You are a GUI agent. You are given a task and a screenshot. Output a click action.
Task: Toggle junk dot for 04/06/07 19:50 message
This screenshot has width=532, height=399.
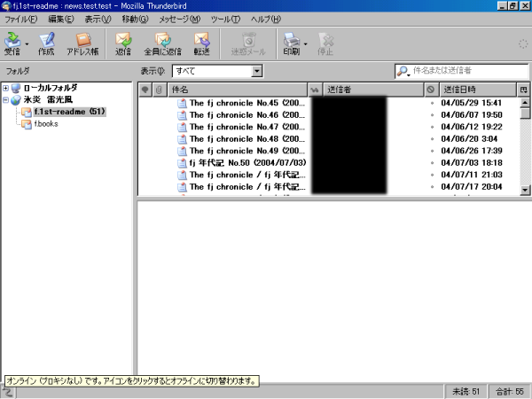coord(432,115)
